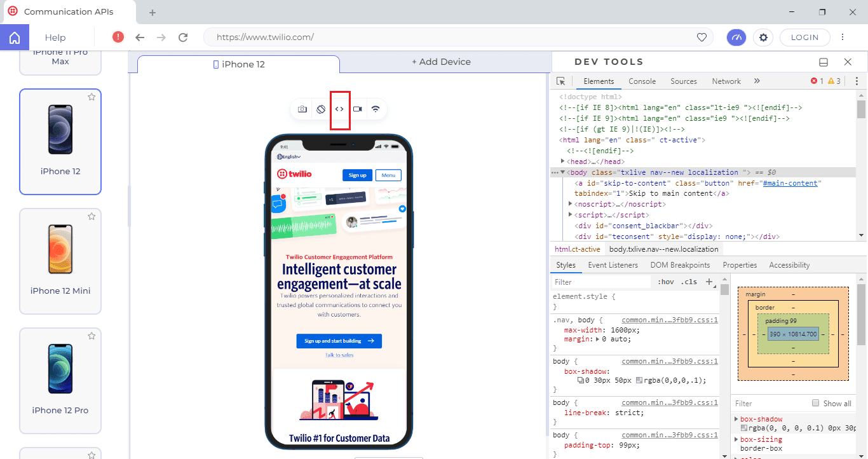Screen dimensions: 868x459
Task: Expand the box-shadow property in Computed pane
Action: coord(737,418)
